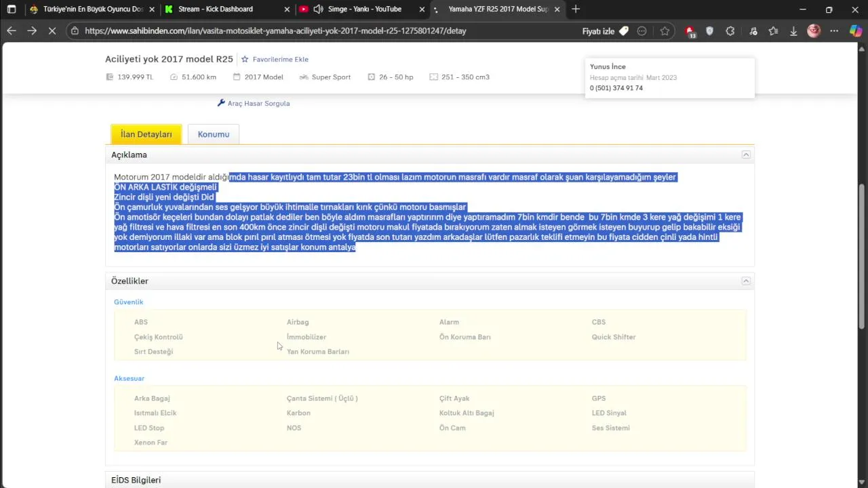The image size is (868, 488).
Task: Open the red extension with the 13 badge
Action: coord(690,31)
